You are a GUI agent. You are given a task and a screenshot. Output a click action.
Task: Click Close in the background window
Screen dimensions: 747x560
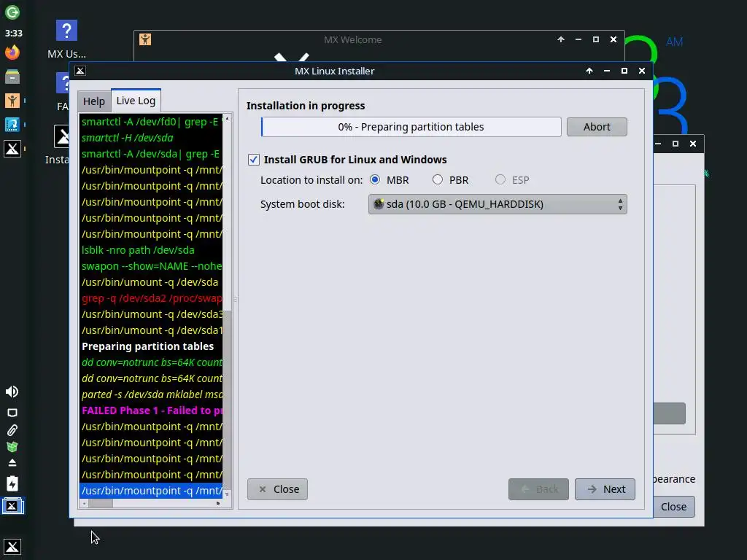coord(673,507)
